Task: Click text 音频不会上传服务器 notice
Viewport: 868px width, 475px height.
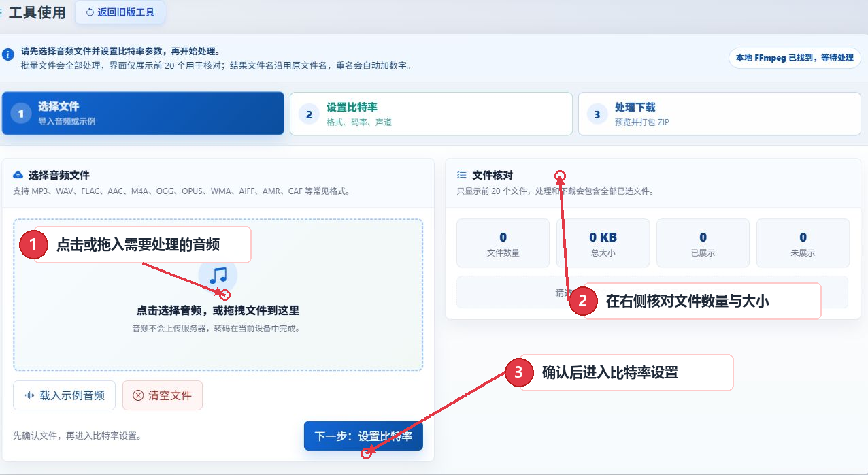Action: click(218, 328)
